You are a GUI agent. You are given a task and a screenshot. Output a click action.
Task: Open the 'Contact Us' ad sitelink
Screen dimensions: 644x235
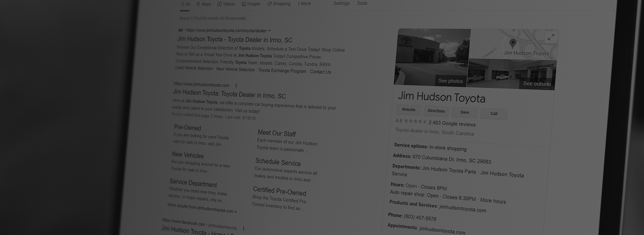coord(320,72)
